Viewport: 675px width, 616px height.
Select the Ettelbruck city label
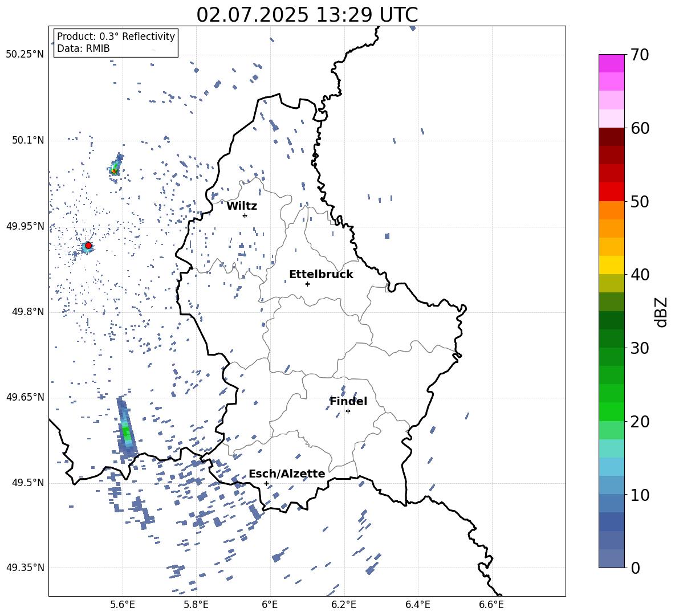321,275
